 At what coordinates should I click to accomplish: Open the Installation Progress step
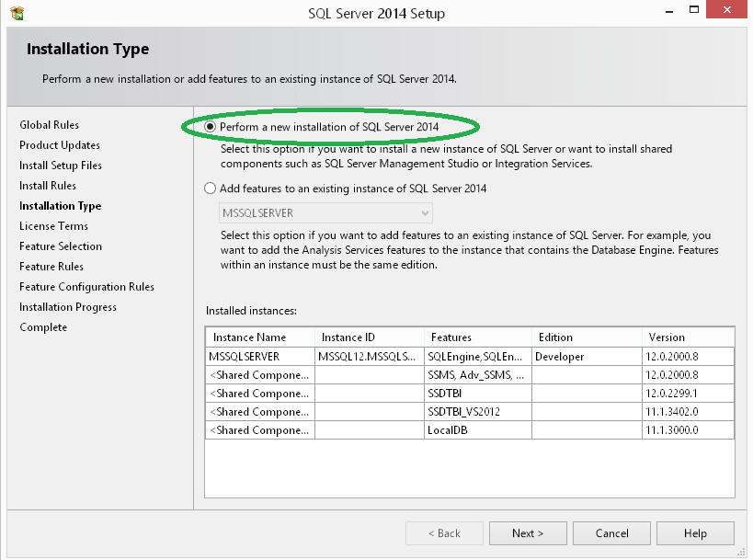[67, 306]
